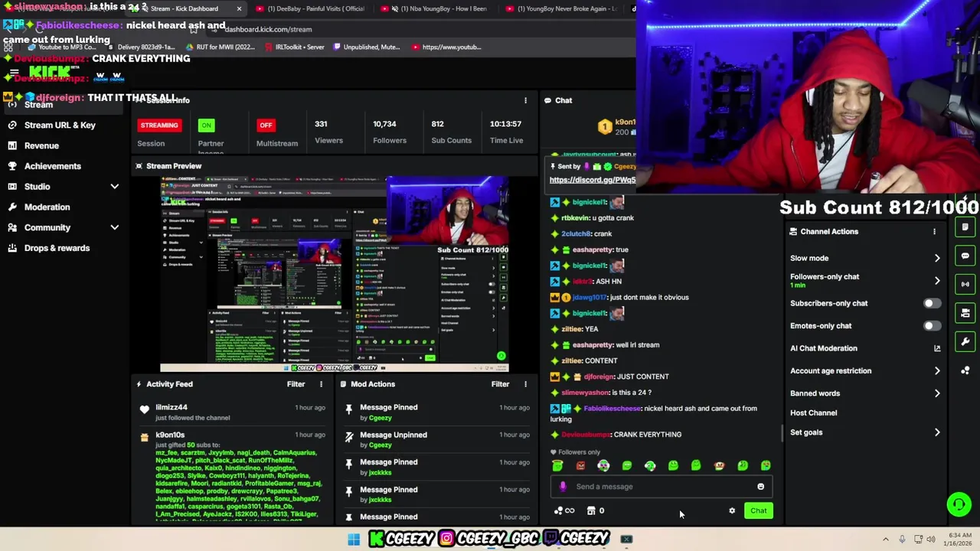The image size is (980, 551).
Task: Click the broadcast signal icon in right rail
Action: pos(965,284)
